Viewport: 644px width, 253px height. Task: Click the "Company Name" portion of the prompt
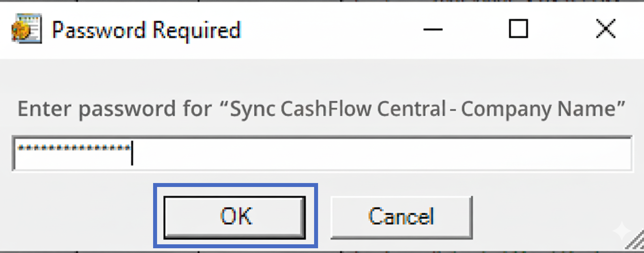pyautogui.click(x=543, y=109)
